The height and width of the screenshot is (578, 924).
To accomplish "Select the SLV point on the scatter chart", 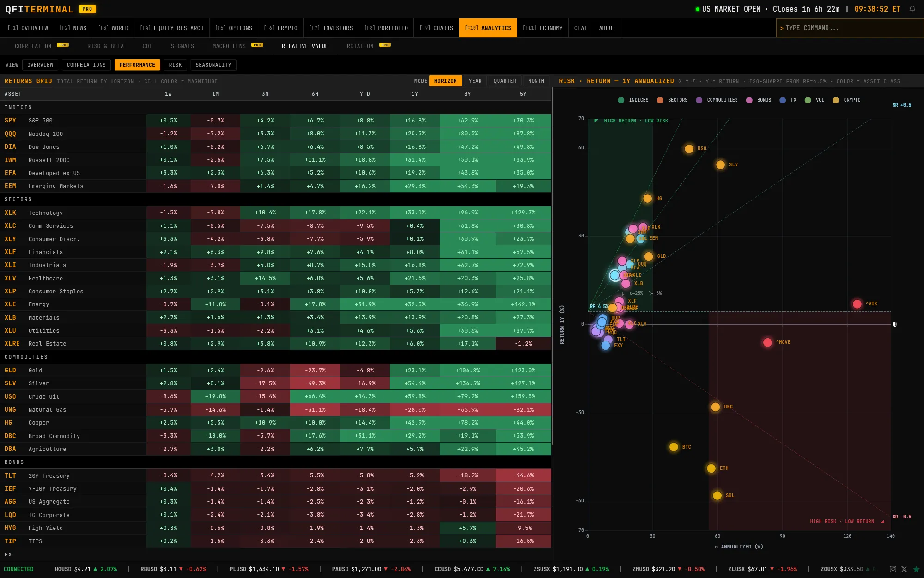I will point(720,165).
